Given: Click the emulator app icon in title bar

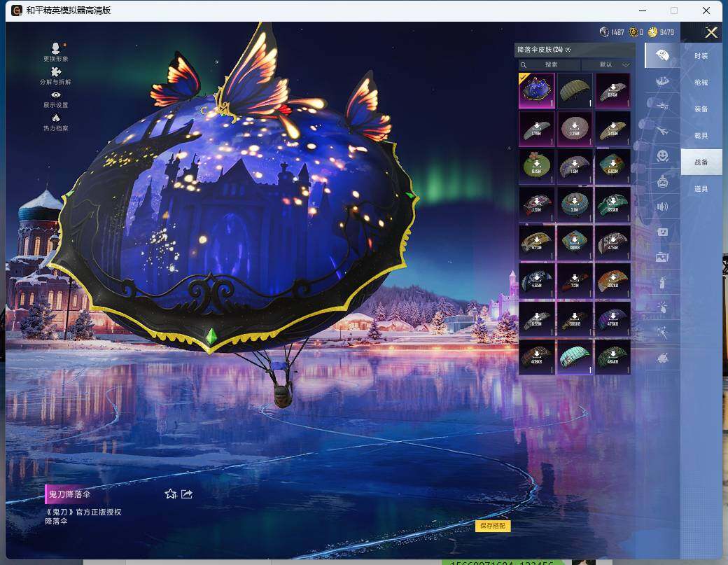Looking at the screenshot, I should [x=16, y=11].
